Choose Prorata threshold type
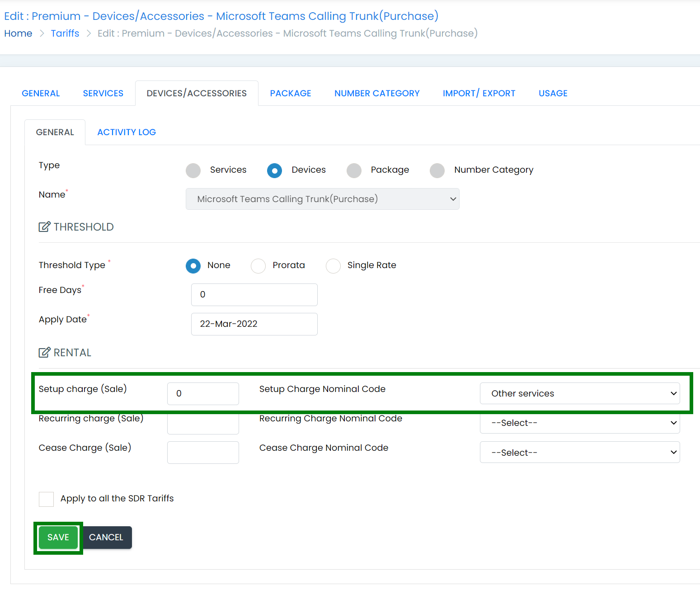The image size is (700, 590). click(258, 266)
